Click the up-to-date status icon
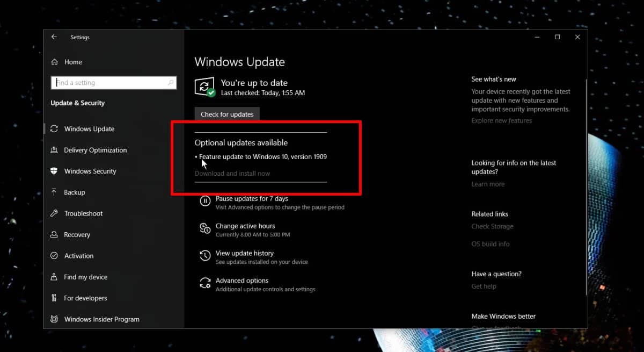 [205, 87]
